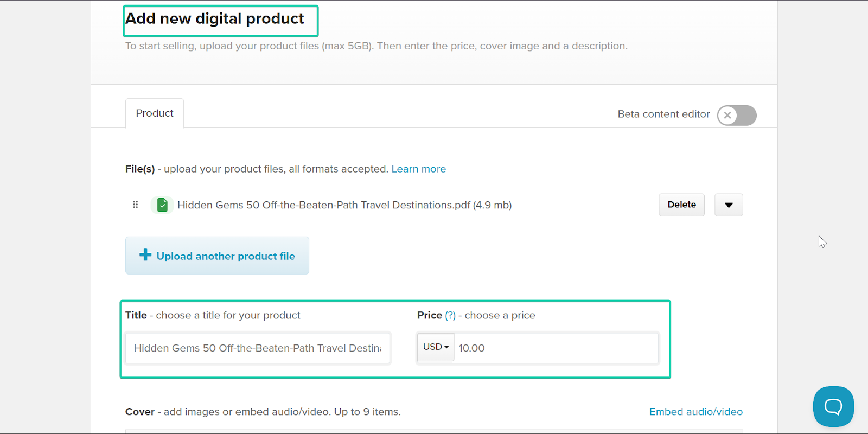Toggle the Beta content editor switch
The height and width of the screenshot is (434, 868).
coord(736,115)
